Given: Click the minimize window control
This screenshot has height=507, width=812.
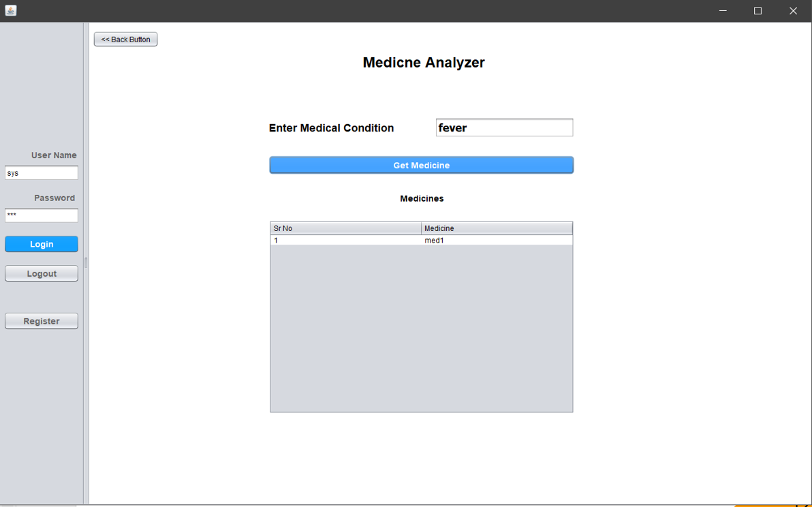Looking at the screenshot, I should 723,10.
